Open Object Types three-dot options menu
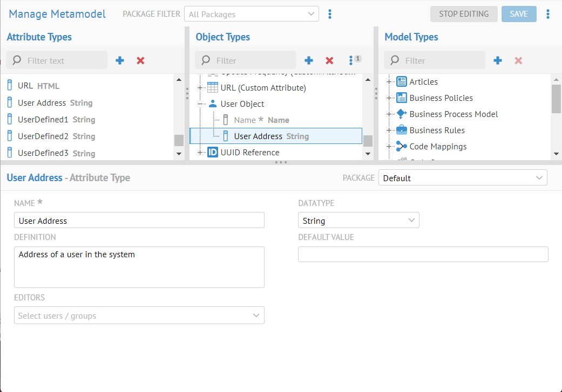Viewport: 562px width, 392px height. pos(351,60)
